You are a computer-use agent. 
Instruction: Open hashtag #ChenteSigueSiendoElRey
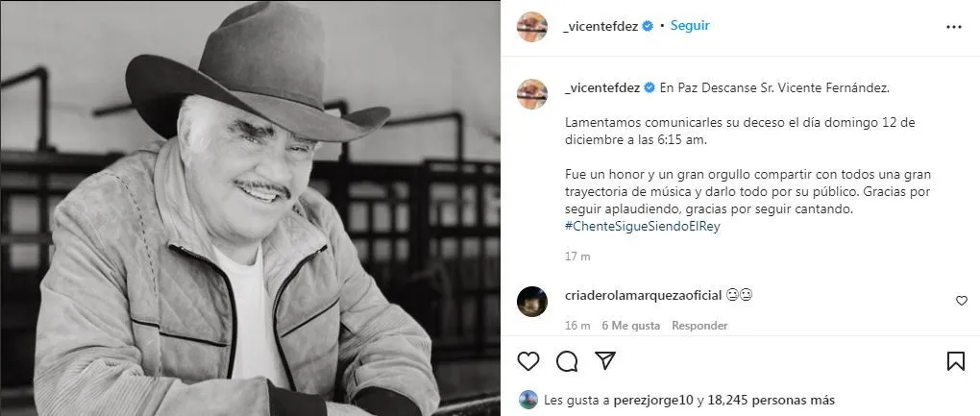coord(643,226)
